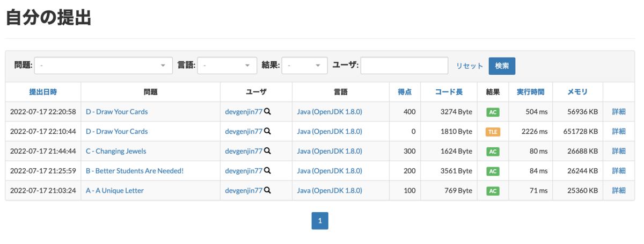Open devgenjin77 profile in Better Students row
This screenshot has width=644, height=244.
click(x=244, y=171)
